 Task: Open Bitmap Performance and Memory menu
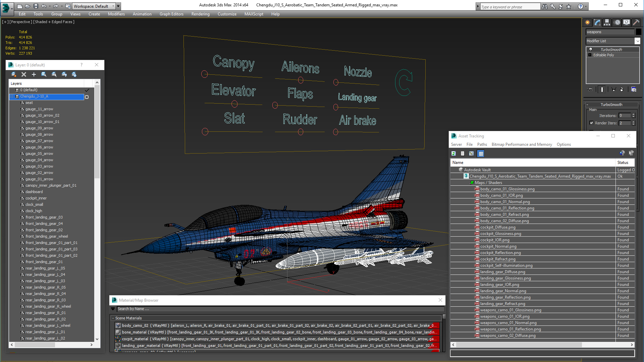[x=522, y=144]
